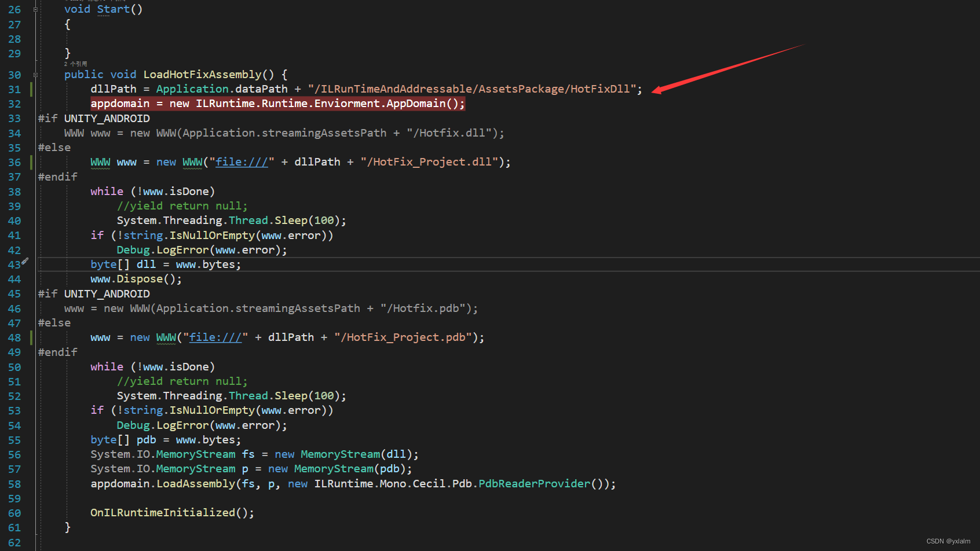Click MemoryStream(pdb) on line 57
This screenshot has width=980, height=551.
pos(350,469)
